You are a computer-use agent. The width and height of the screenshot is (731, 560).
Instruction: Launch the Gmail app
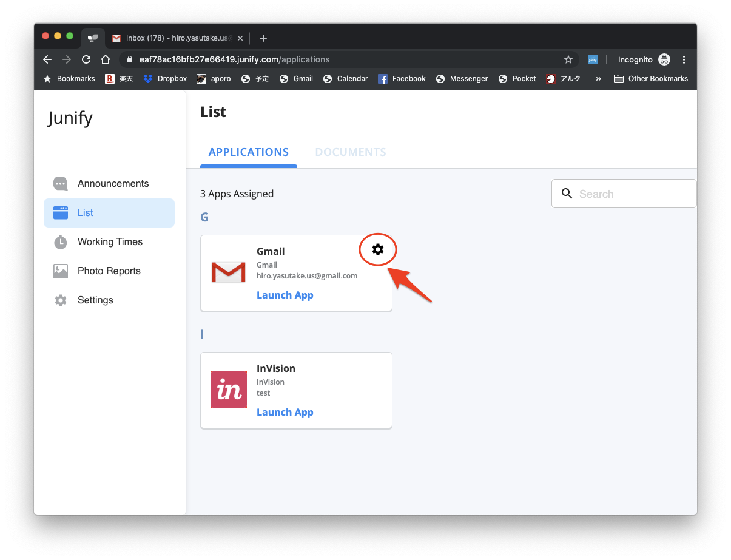click(x=285, y=295)
